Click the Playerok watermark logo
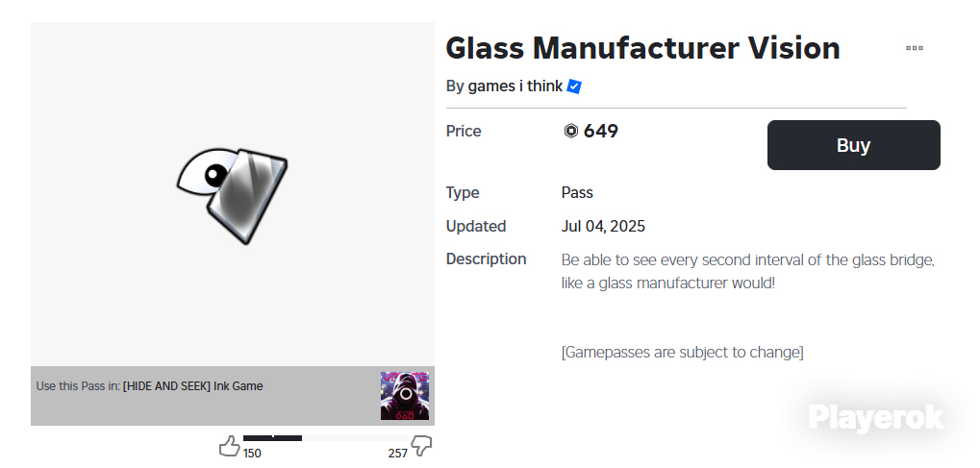Viewport: 980px width, 468px height. pos(875,416)
